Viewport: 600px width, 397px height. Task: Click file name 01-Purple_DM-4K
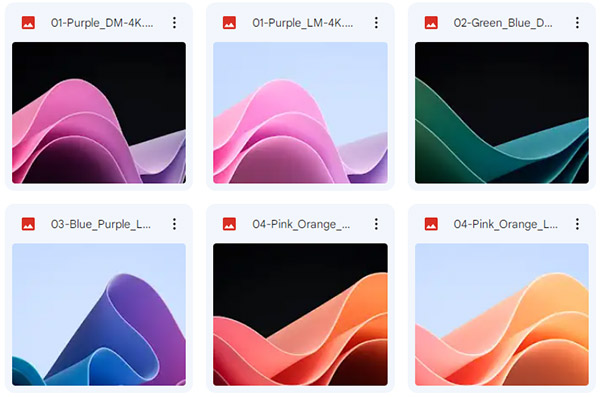102,23
